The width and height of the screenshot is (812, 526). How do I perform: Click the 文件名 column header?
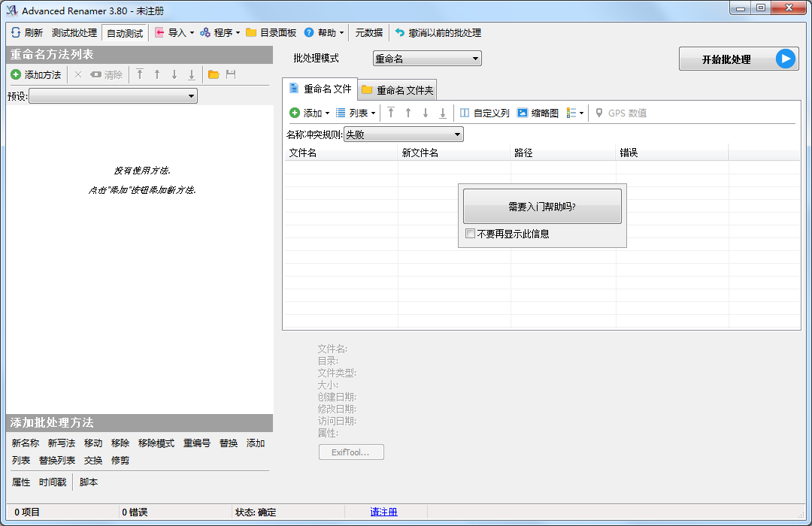tap(340, 153)
